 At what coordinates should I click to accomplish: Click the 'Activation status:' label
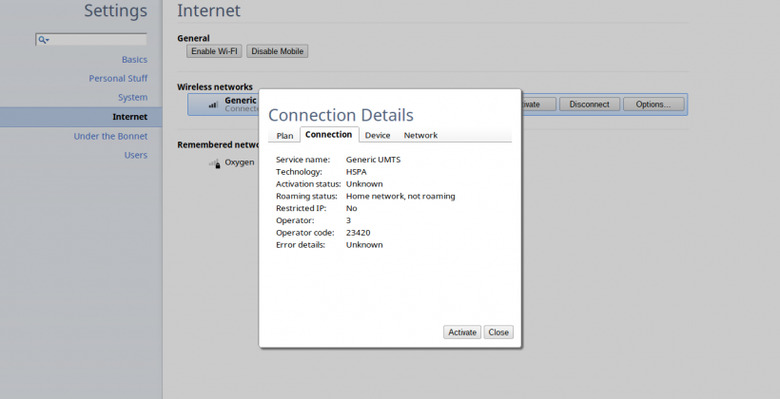pyautogui.click(x=308, y=184)
